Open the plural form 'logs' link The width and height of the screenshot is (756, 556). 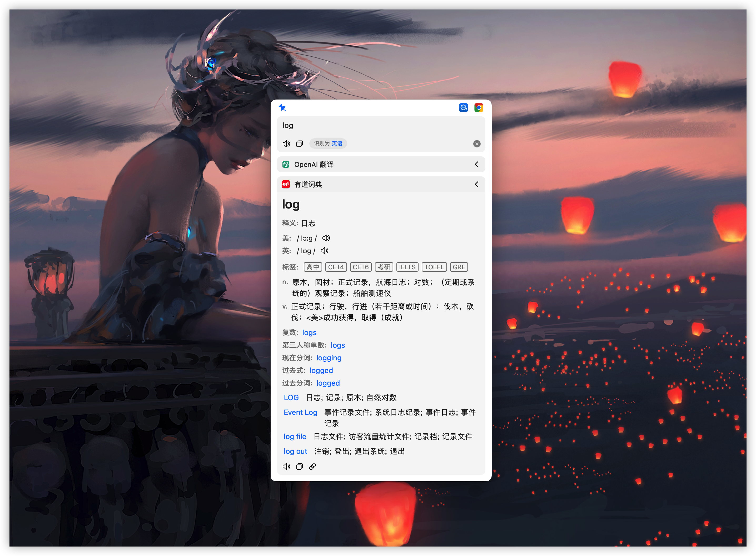coord(309,332)
